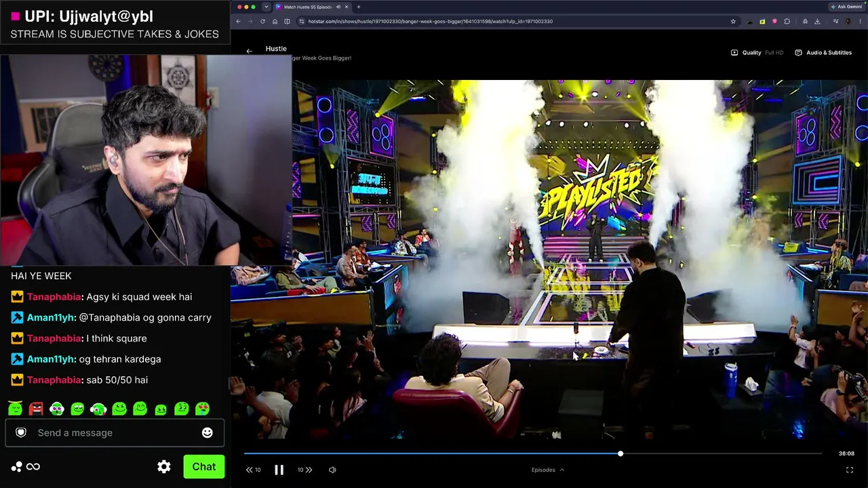Bookmark this page with the star icon

point(733,21)
